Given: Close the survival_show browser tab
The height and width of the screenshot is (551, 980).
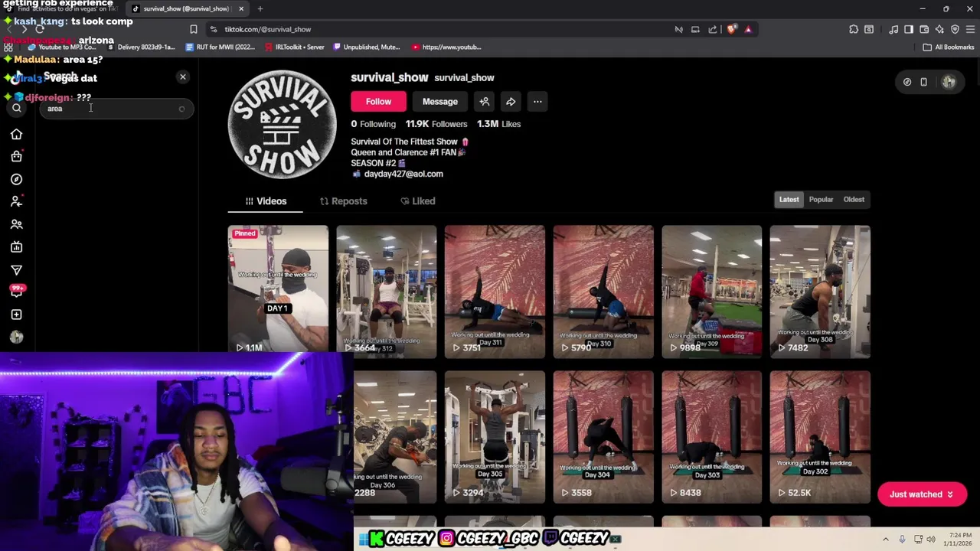Looking at the screenshot, I should tap(241, 8).
